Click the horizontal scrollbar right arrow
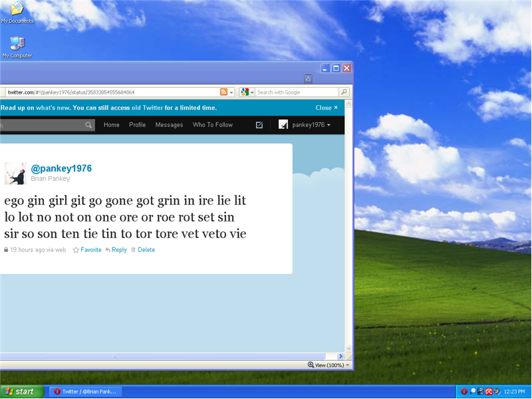The height and width of the screenshot is (399, 532). [340, 356]
